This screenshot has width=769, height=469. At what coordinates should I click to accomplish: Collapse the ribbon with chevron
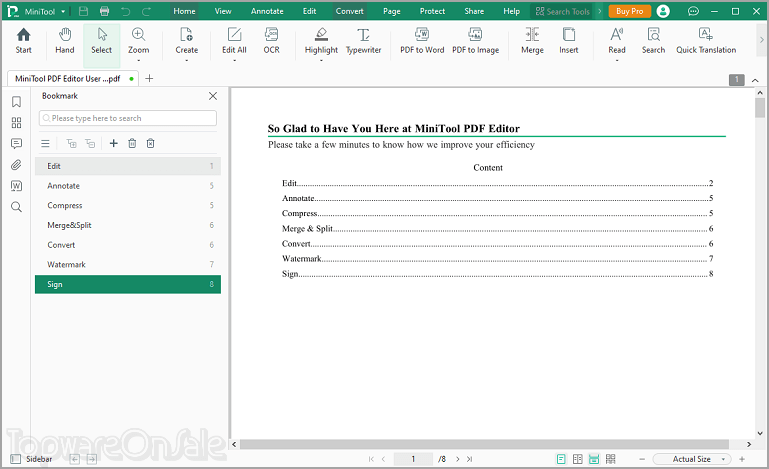(755, 80)
